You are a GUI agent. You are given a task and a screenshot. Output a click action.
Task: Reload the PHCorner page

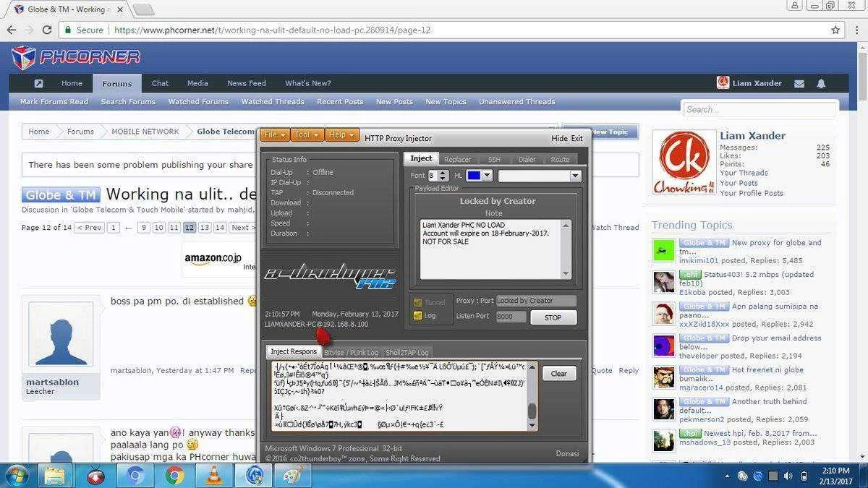(47, 30)
